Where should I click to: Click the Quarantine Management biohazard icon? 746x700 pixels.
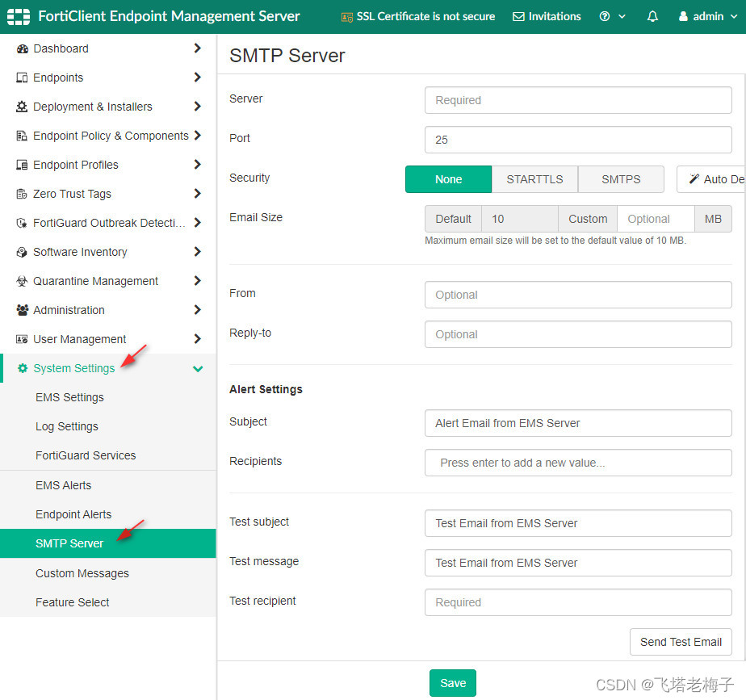click(22, 281)
